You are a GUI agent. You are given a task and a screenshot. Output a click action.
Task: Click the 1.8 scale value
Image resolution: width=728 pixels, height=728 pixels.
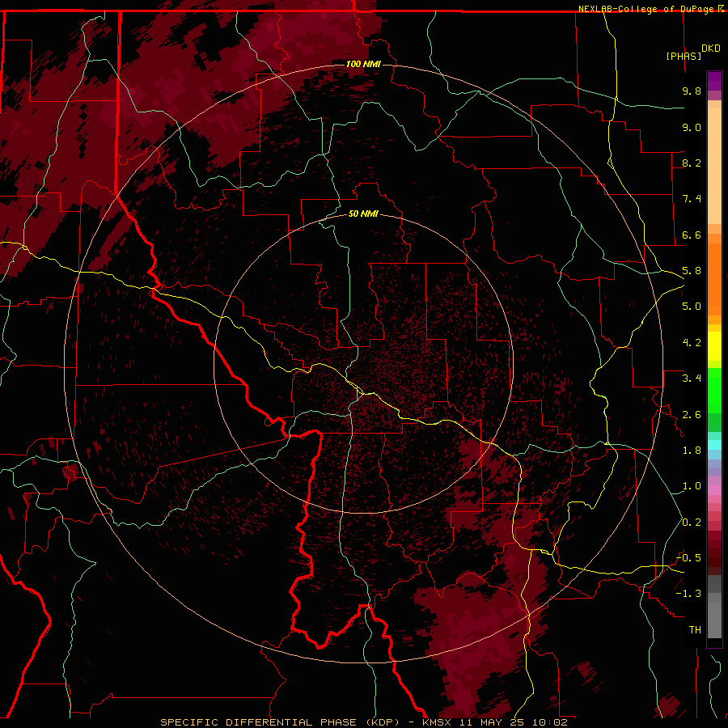coord(692,451)
